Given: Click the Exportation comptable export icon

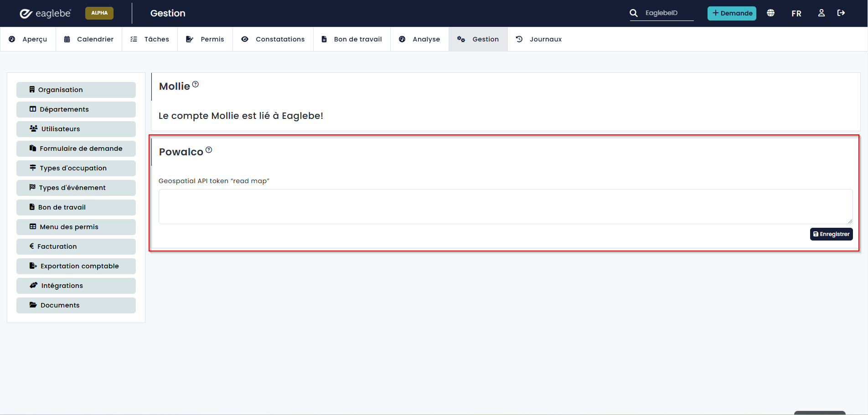Looking at the screenshot, I should [x=33, y=266].
